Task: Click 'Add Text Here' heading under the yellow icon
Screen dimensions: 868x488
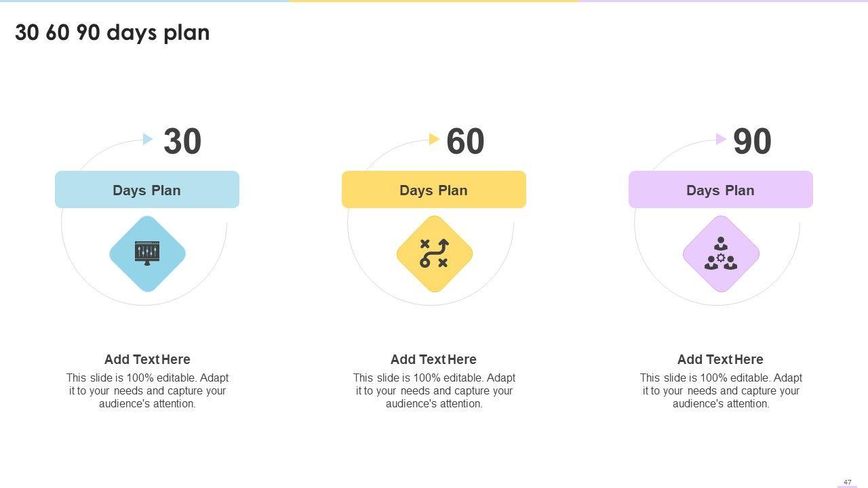Action: pyautogui.click(x=433, y=359)
